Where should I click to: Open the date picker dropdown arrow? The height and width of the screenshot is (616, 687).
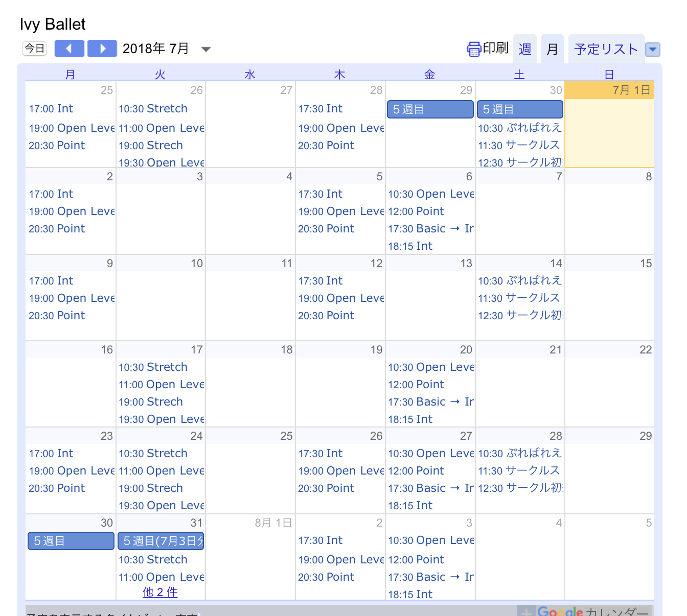tap(206, 50)
